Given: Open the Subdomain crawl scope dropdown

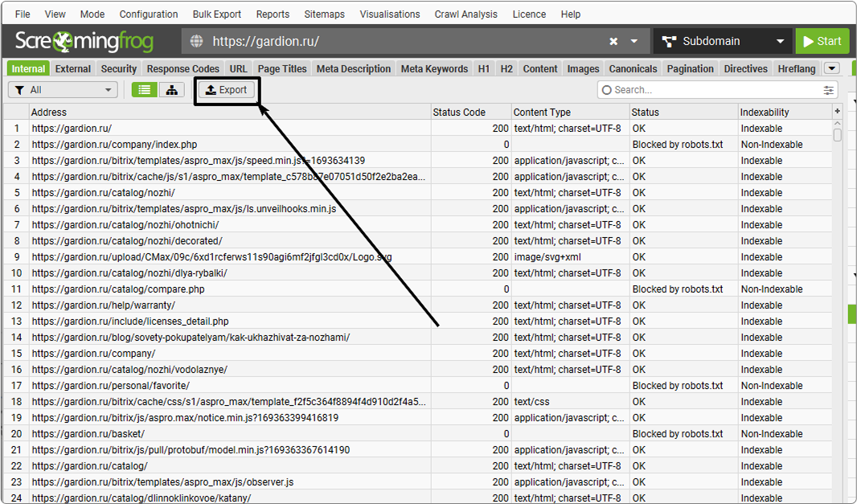Looking at the screenshot, I should 723,41.
